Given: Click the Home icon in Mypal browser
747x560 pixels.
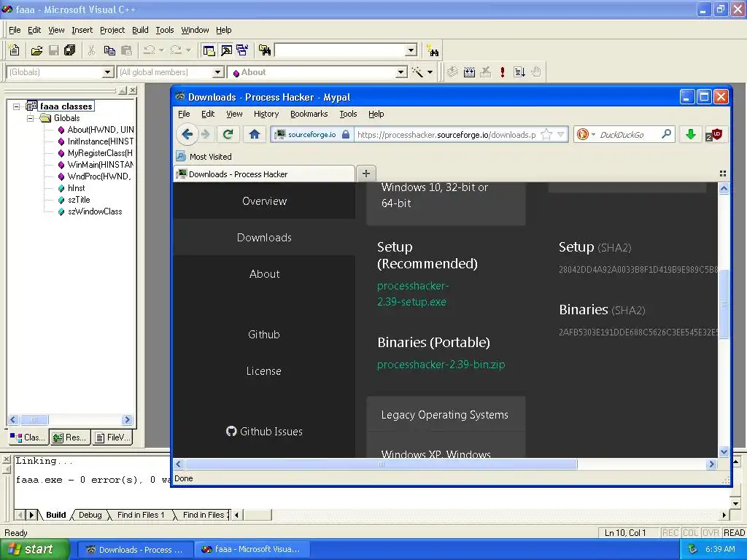Looking at the screenshot, I should pyautogui.click(x=255, y=134).
